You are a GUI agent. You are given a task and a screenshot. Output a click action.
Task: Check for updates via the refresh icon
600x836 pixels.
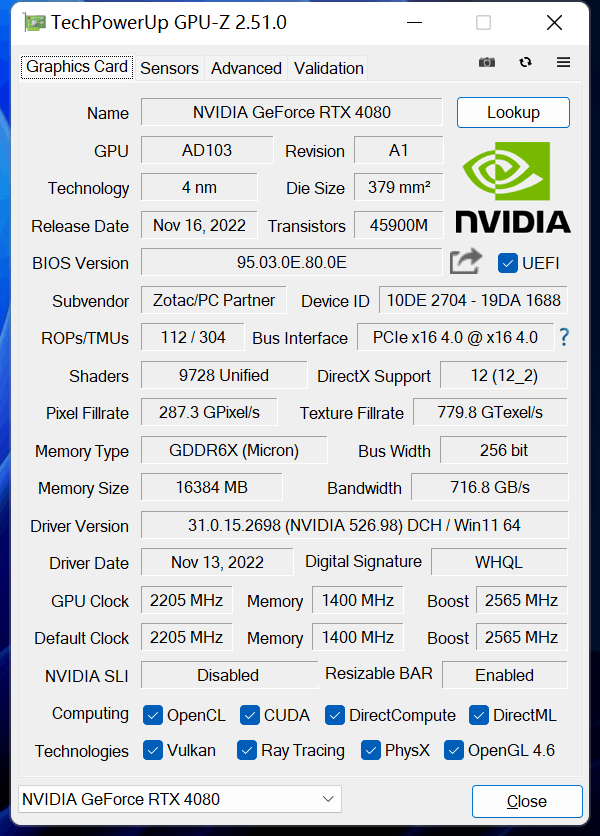(525, 62)
